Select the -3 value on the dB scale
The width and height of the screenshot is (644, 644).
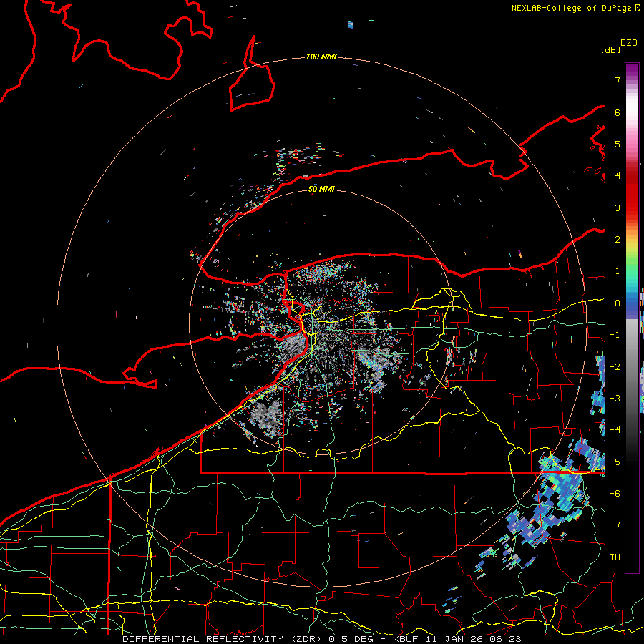pyautogui.click(x=615, y=399)
